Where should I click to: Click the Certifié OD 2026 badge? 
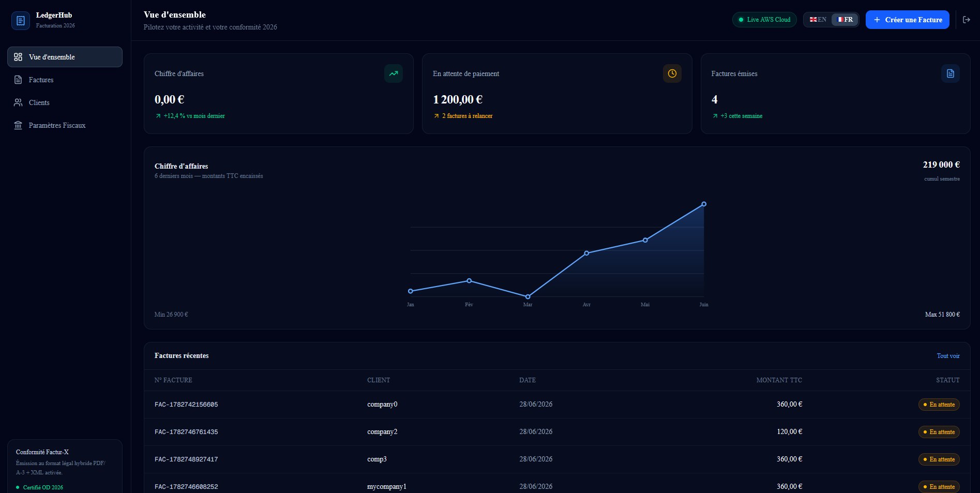coord(40,487)
